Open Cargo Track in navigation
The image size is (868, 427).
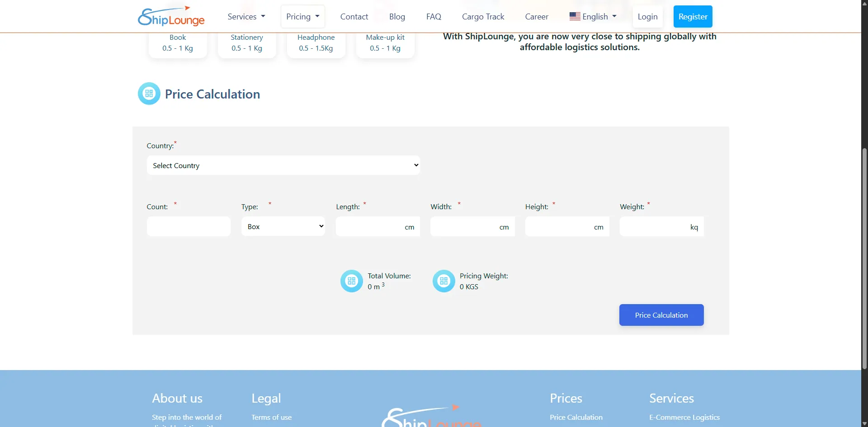coord(483,17)
